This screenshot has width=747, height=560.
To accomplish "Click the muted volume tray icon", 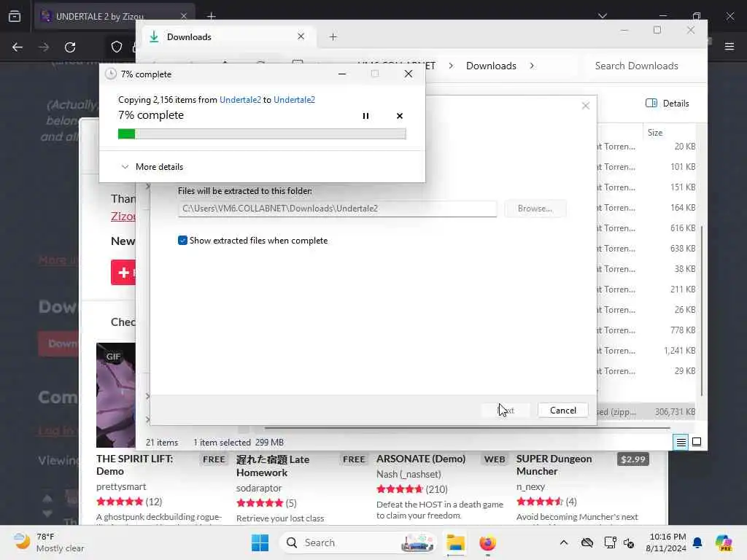I will click(629, 542).
